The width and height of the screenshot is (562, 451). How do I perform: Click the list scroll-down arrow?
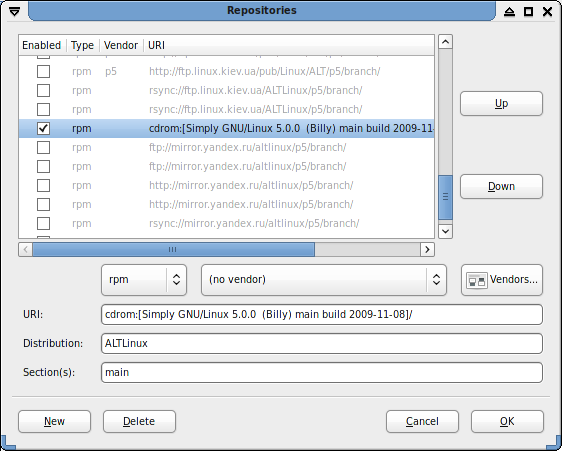446,231
